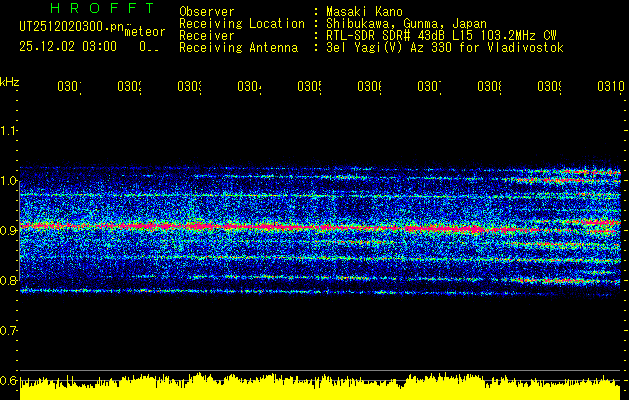This screenshot has width=629, height=400.
Task: Click the 'meteor' label
Action: click(x=145, y=32)
